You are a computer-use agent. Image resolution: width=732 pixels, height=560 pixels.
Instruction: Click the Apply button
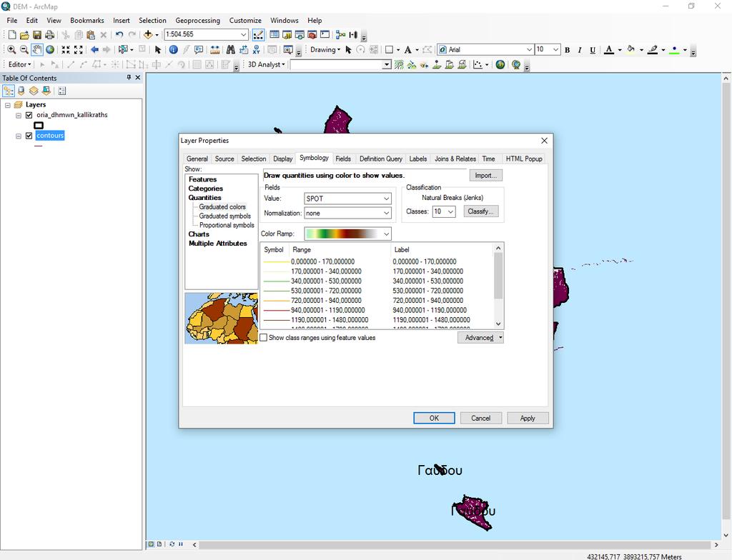point(528,418)
